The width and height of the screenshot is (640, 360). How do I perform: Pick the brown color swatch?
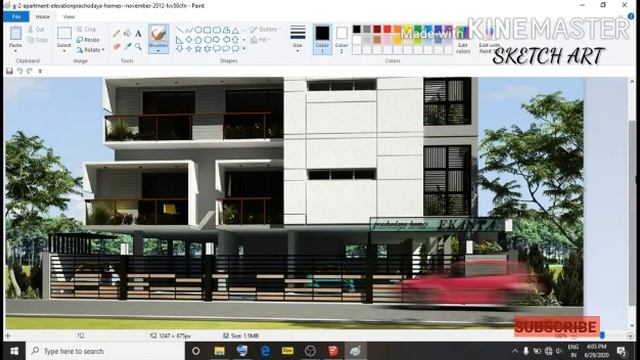[x=377, y=40]
